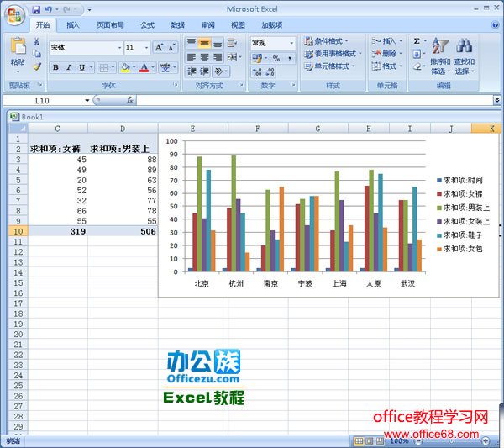Switch to the 视图 (View) tab
504x448 pixels.
click(238, 25)
